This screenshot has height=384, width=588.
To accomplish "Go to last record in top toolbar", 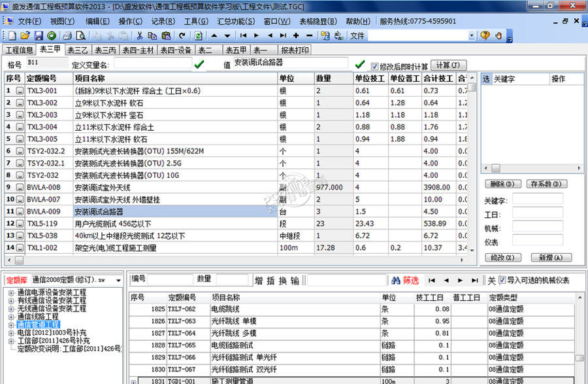I will (283, 35).
